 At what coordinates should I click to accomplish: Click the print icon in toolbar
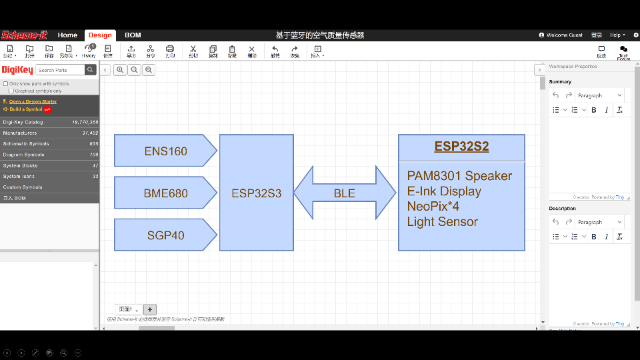(x=170, y=51)
